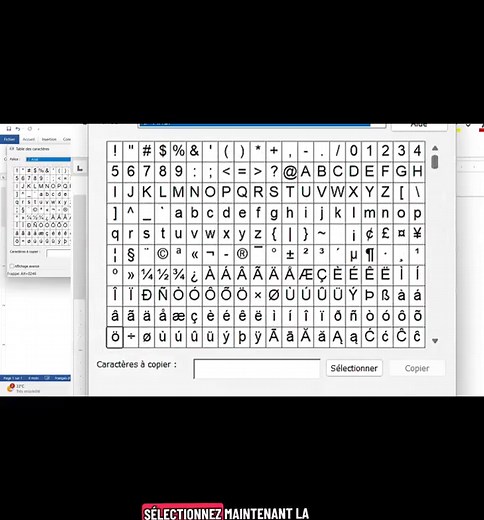The height and width of the screenshot is (520, 484).
Task: Pick the question mark ? cell
Action: pyautogui.click(x=274, y=172)
